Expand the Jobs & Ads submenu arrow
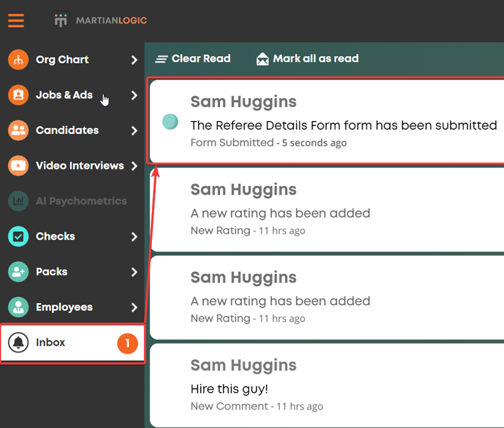Screen dimensions: 504x428 coord(134,96)
